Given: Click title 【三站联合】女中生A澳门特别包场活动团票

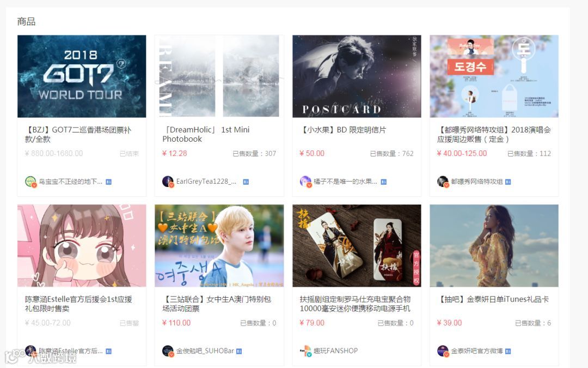Looking at the screenshot, I should tap(217, 304).
